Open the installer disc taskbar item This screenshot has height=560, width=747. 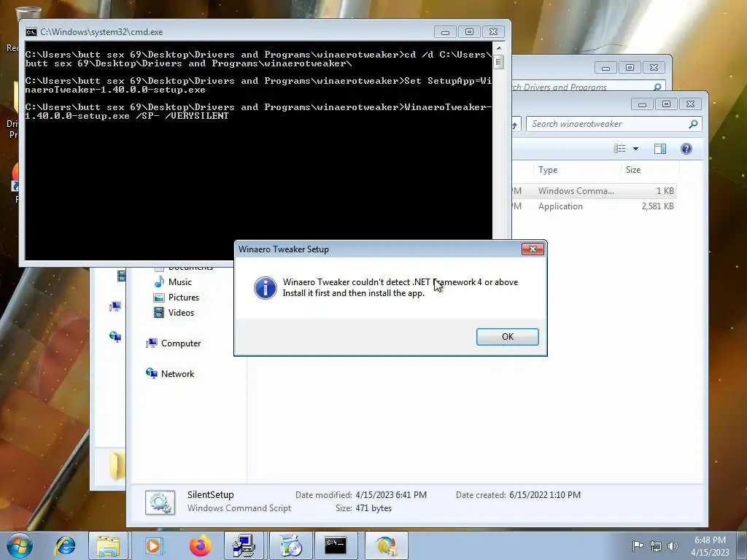click(x=290, y=545)
